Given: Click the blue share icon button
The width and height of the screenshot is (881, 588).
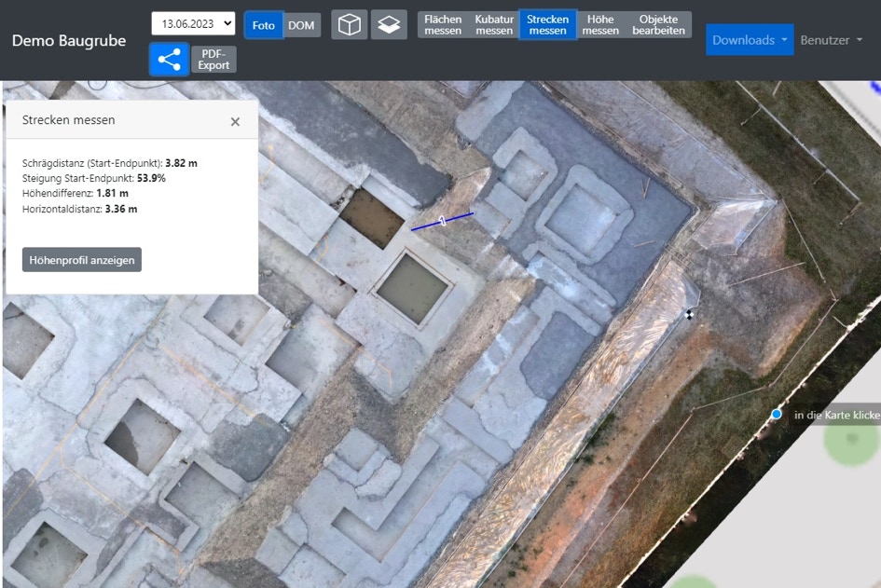Looking at the screenshot, I should point(169,60).
